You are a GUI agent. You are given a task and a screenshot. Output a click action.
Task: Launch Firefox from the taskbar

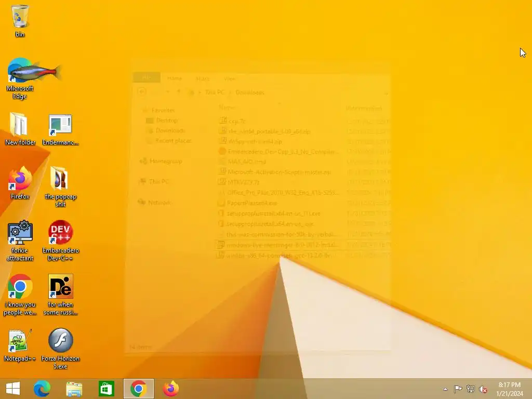[x=170, y=389]
